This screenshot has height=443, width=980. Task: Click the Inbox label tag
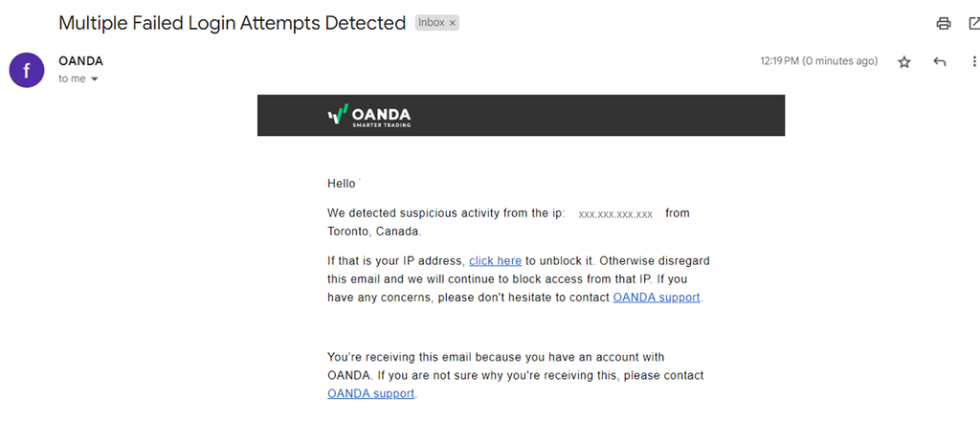432,23
